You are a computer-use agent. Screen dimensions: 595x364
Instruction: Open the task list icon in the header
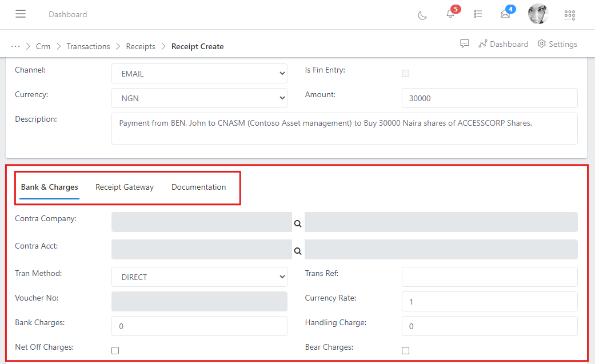point(478,14)
